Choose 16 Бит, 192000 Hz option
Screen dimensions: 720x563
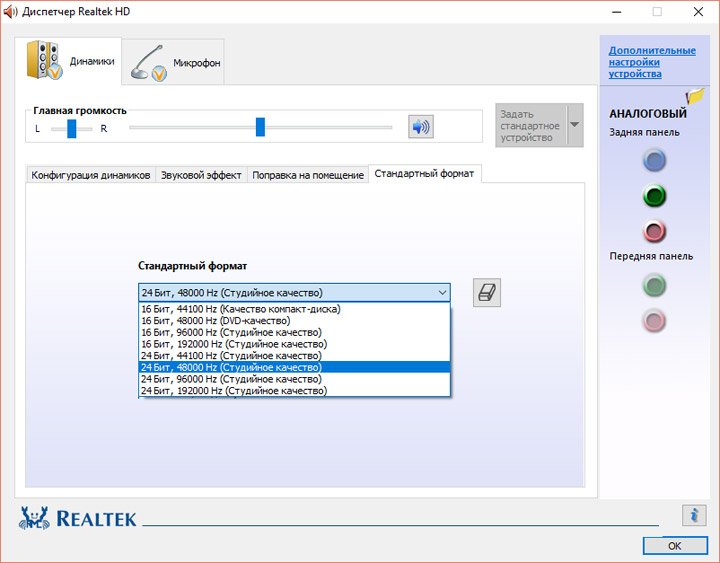294,344
